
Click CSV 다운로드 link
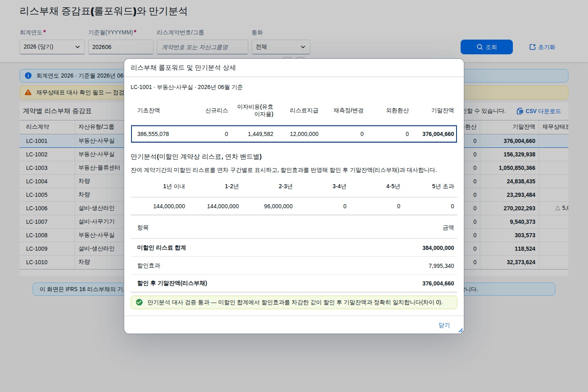539,111
